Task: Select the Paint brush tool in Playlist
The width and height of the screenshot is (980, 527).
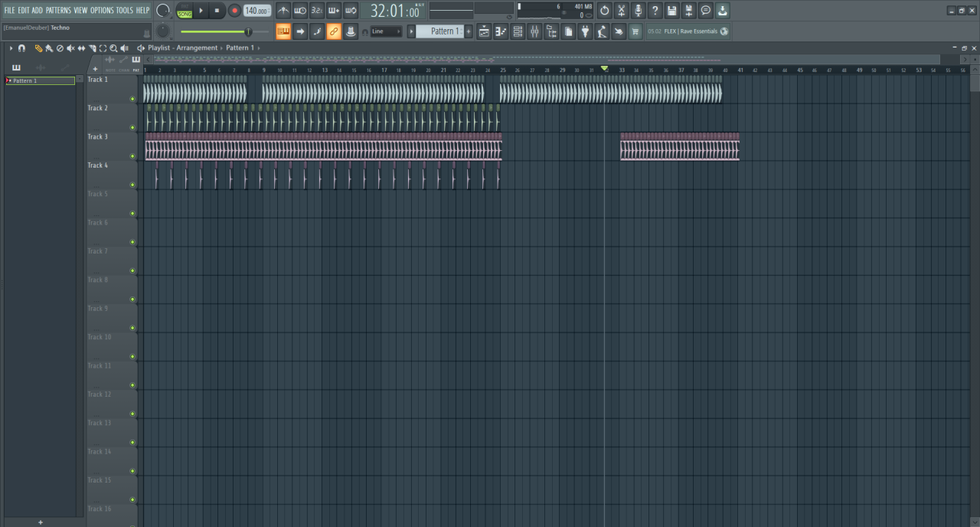Action: [x=49, y=48]
